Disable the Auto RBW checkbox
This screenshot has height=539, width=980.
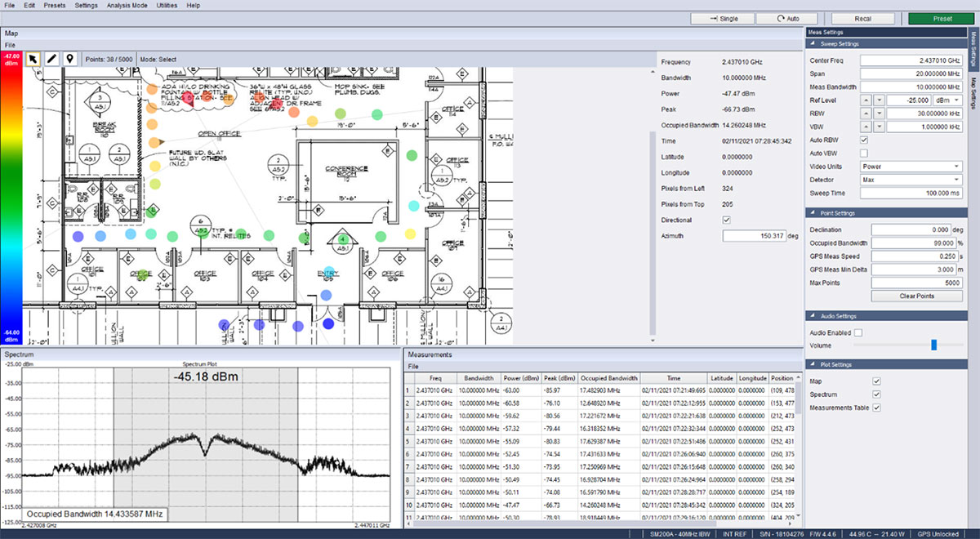(x=864, y=140)
